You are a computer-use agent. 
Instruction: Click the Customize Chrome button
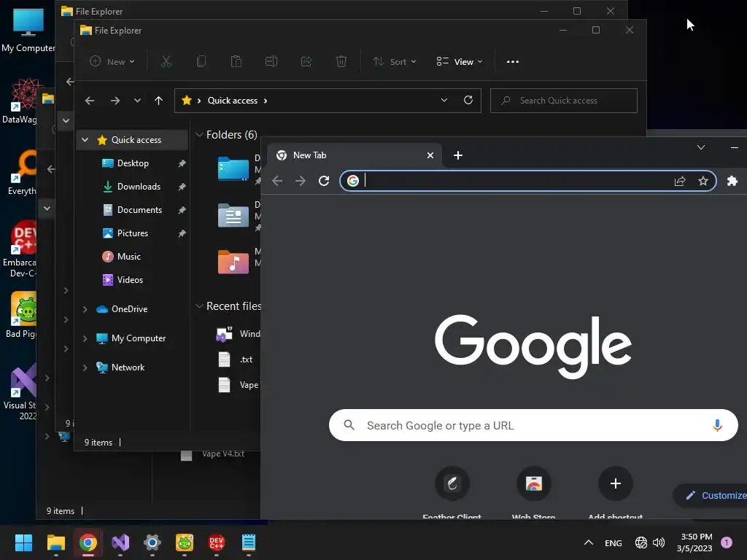coord(711,495)
